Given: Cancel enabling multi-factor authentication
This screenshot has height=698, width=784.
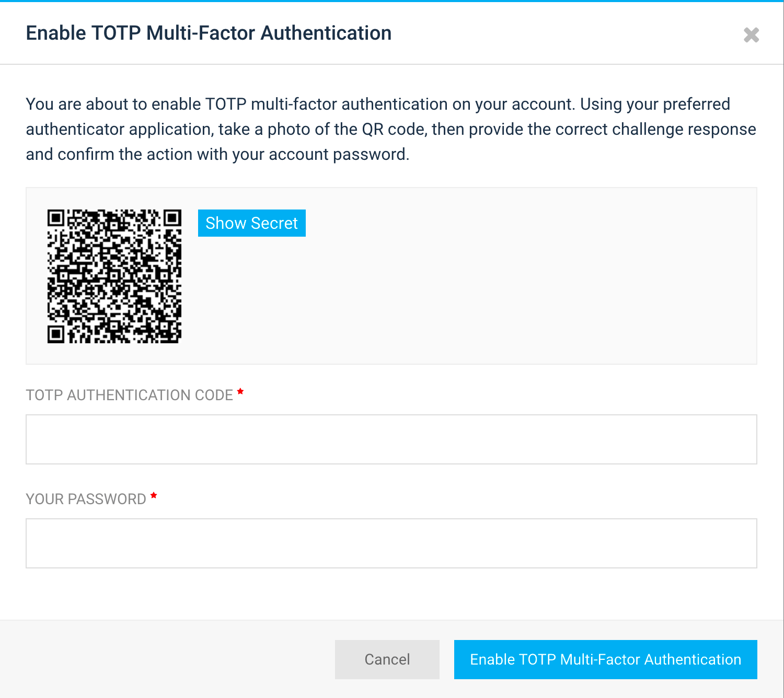Looking at the screenshot, I should pos(387,659).
